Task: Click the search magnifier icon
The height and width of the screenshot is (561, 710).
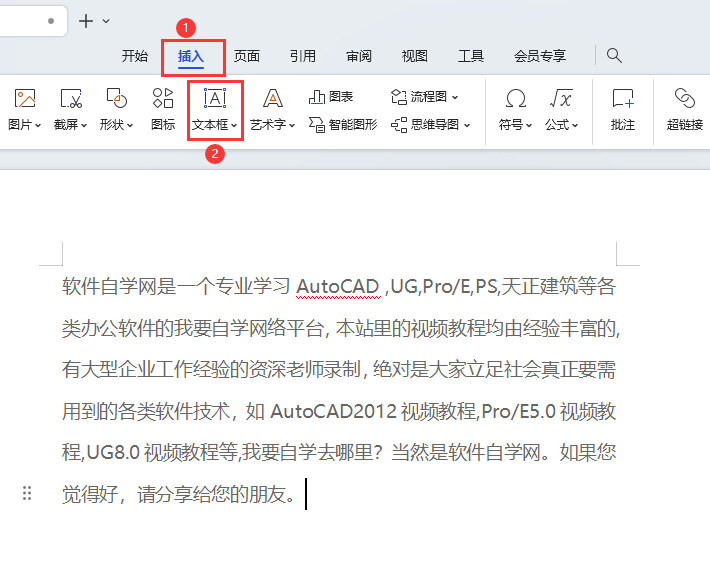Action: [x=614, y=56]
